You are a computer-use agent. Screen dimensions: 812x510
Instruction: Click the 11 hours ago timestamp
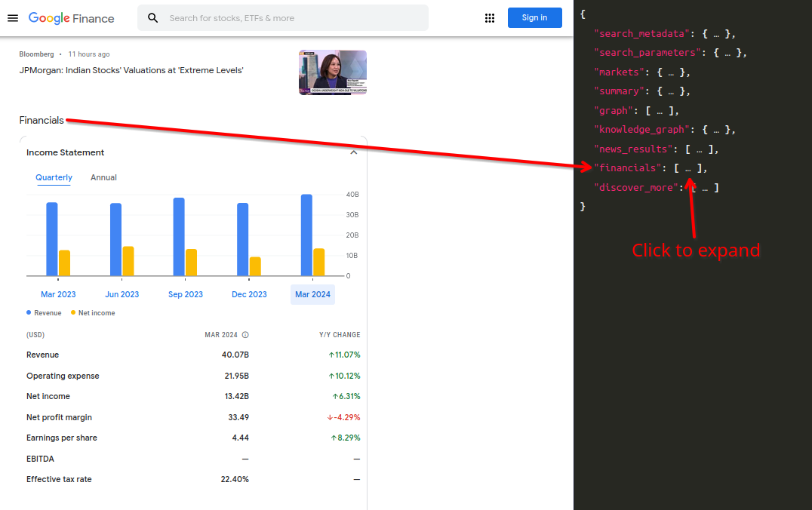[x=89, y=54]
